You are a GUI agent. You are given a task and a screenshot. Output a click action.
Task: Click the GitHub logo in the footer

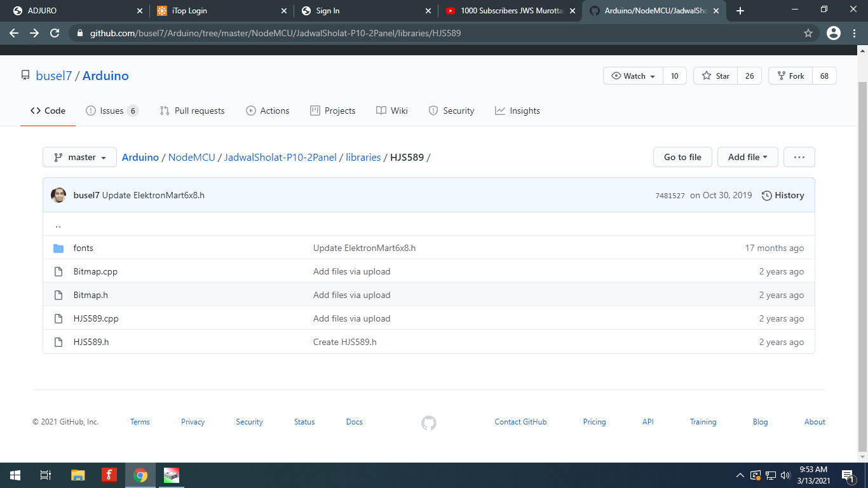[429, 423]
